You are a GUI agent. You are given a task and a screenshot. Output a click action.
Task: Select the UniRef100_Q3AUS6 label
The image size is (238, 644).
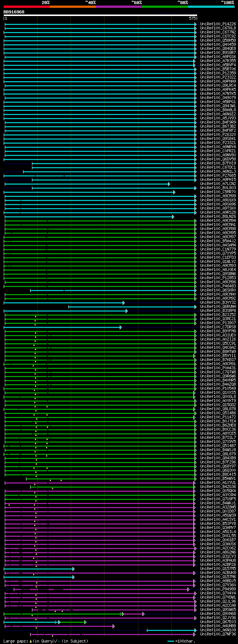tap(218, 544)
